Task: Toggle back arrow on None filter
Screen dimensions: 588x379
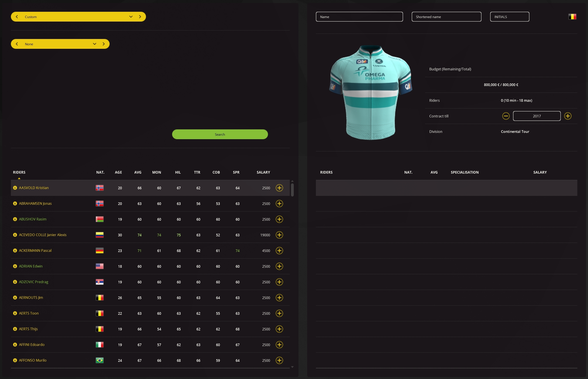Action: coord(17,44)
